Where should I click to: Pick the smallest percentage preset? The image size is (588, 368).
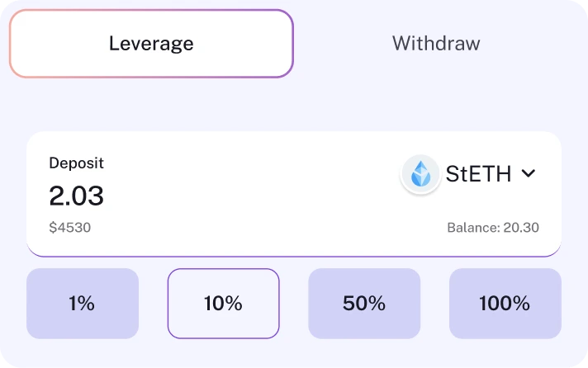[83, 304]
